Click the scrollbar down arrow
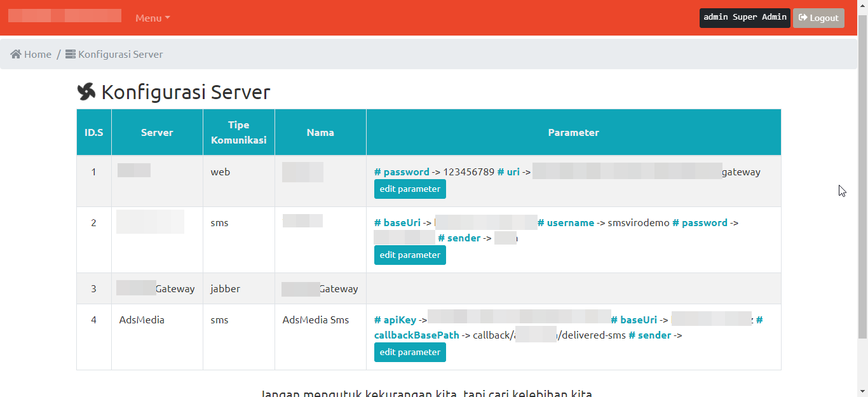Viewport: 868px width, 397px height. pos(862,391)
